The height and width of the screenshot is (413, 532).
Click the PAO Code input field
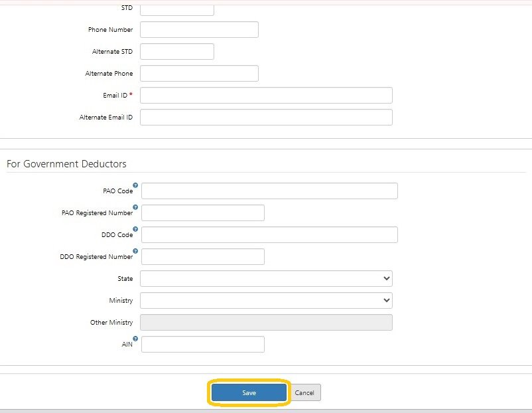(x=269, y=191)
